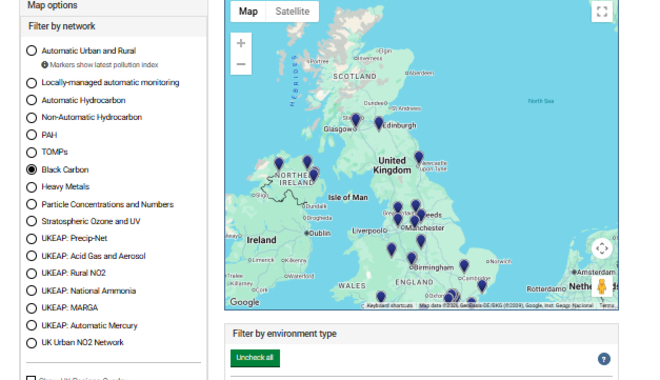Select Stratospheric Ozone and UV network
Image resolution: width=660 pixels, height=380 pixels.
pyautogui.click(x=32, y=221)
